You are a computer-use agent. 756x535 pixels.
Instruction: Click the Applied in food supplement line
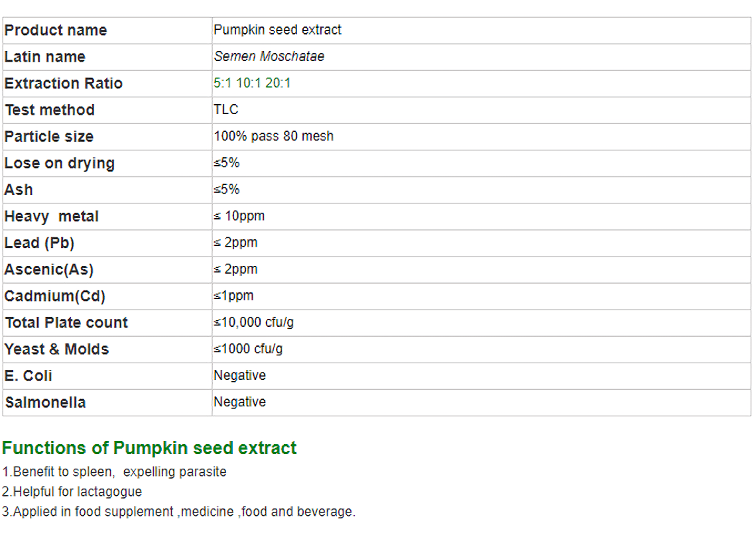[178, 511]
